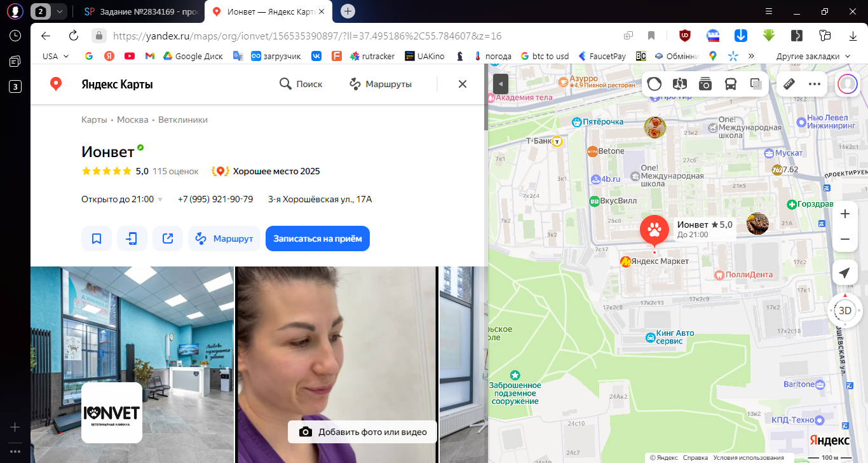Viewport: 868px width, 463px height.
Task: Open Alice assistant icon on map
Action: coord(654,84)
